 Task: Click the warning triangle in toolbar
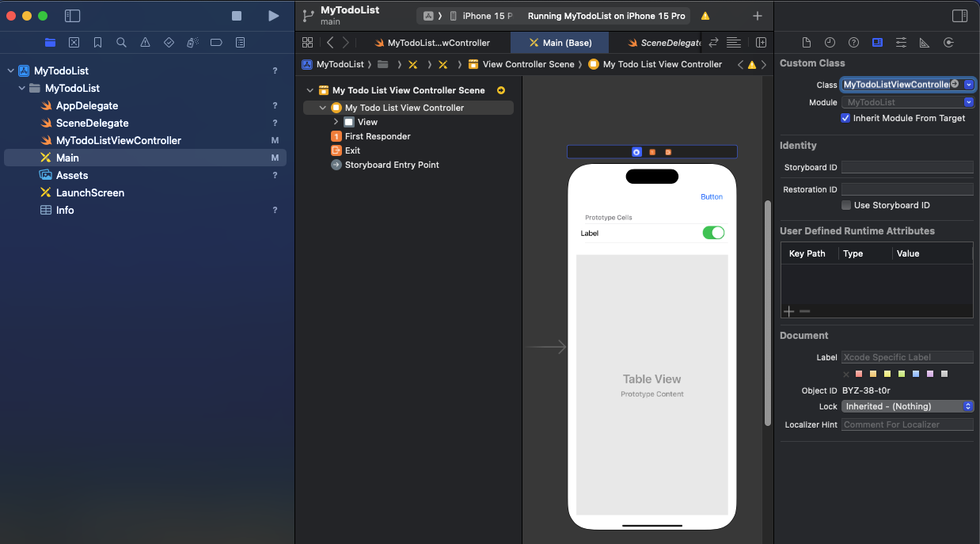click(x=705, y=16)
